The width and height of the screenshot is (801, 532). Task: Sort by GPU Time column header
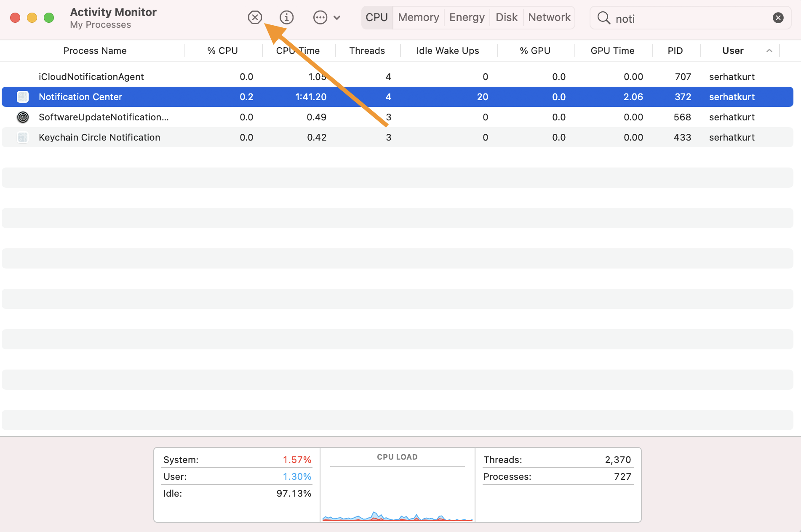[x=613, y=51]
